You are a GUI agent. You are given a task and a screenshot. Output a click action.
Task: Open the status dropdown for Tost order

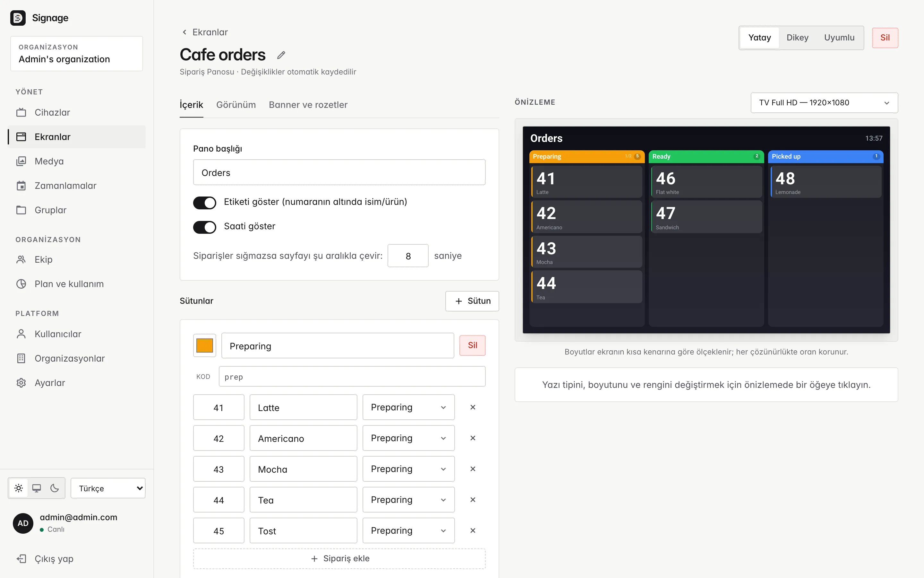pos(408,530)
